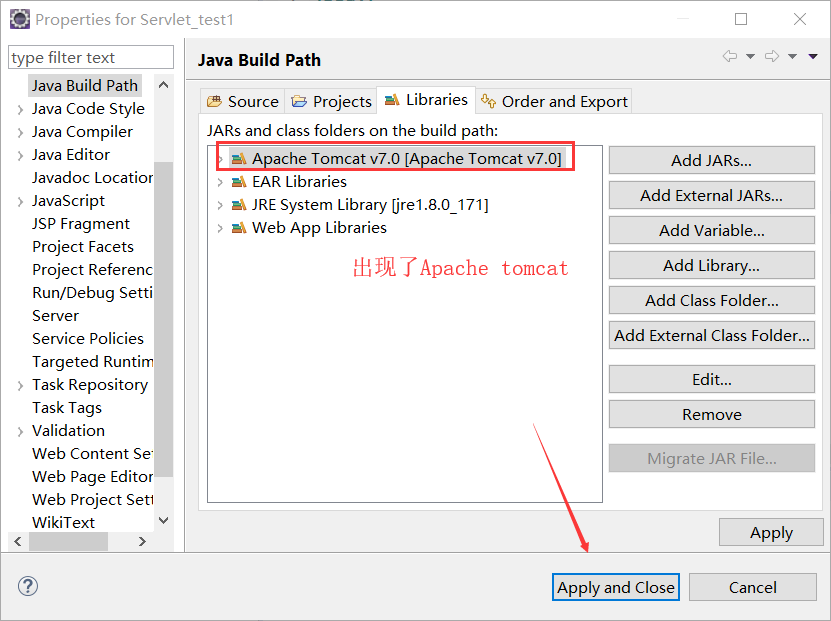Screen dimensions: 831x621
Task: Click the Web App Libraries icon
Action: (239, 228)
